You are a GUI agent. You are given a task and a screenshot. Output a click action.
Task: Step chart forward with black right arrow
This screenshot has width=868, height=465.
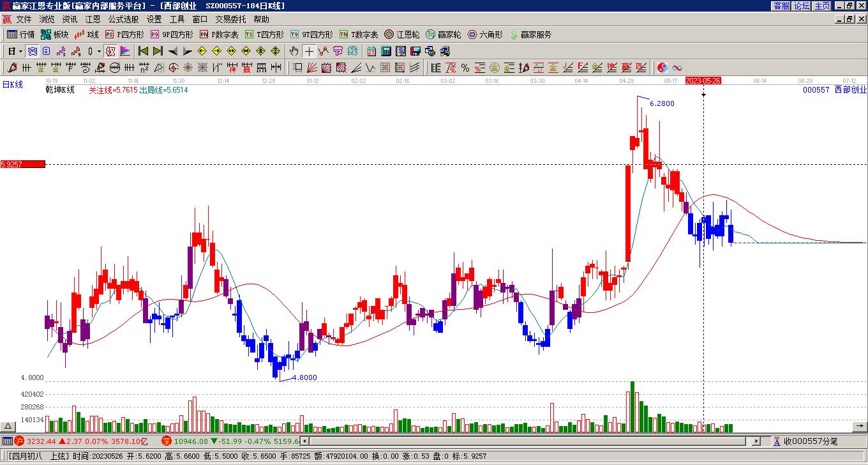coord(187,51)
